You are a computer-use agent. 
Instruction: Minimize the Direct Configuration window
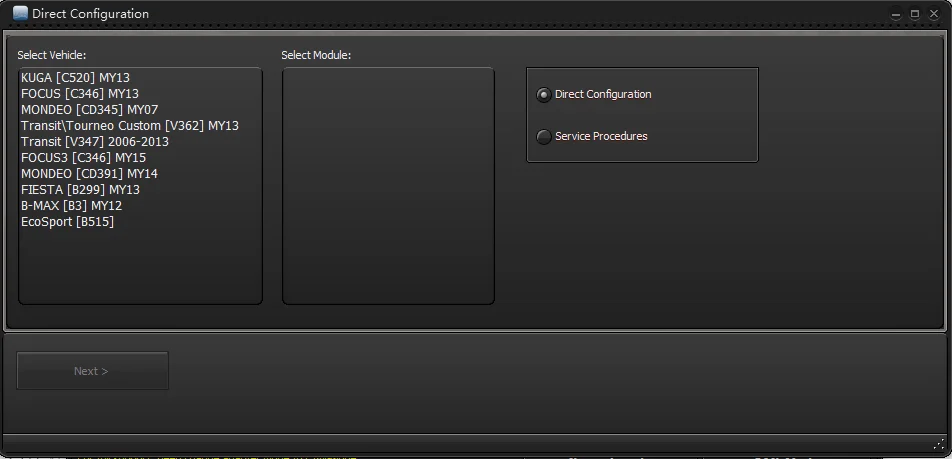pos(896,15)
